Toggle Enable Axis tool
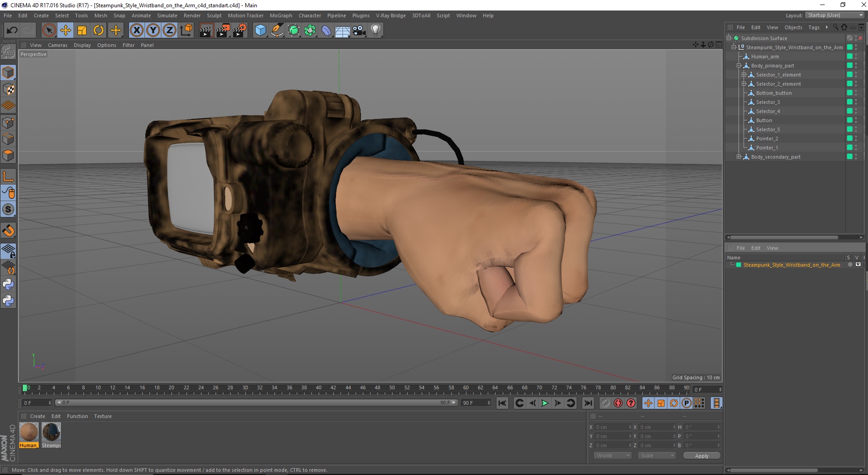 click(8, 176)
